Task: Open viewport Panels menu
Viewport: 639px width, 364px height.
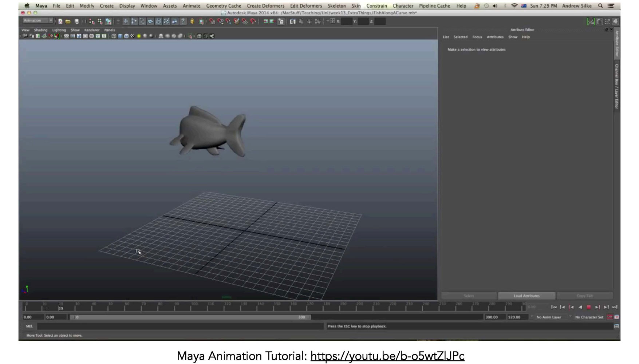Action: (x=110, y=30)
